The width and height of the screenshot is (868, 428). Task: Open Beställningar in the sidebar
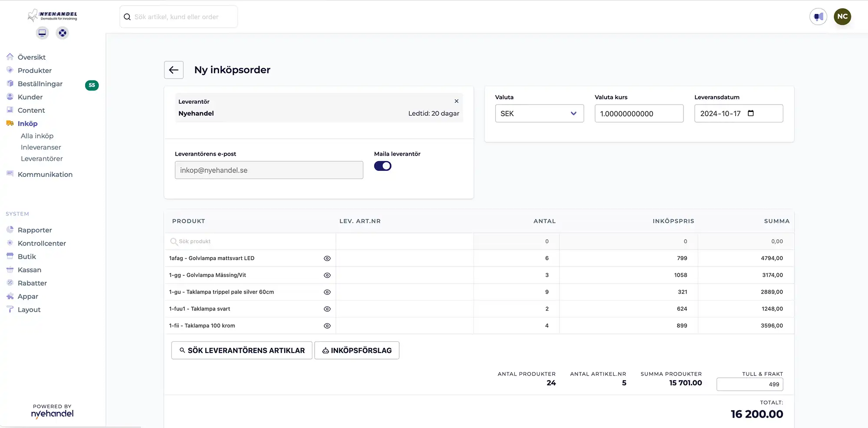pos(40,84)
